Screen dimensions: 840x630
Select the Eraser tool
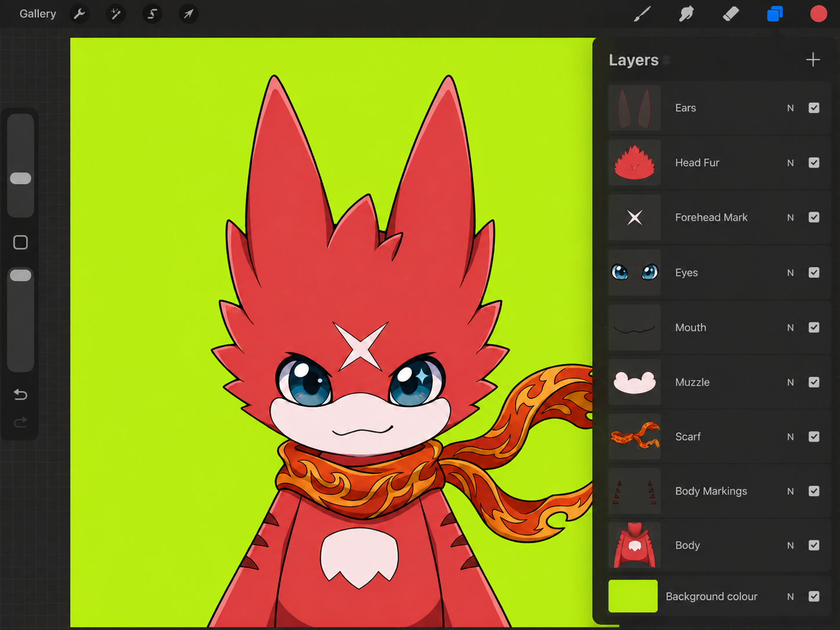tap(731, 14)
